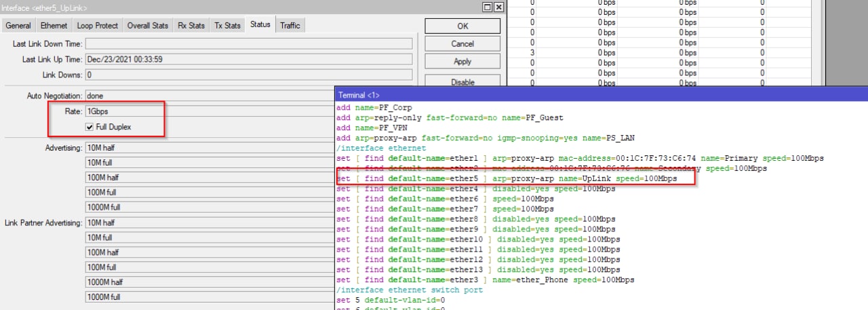Screen dimensions: 868x310
Task: Select the Status tab
Action: [x=260, y=24]
